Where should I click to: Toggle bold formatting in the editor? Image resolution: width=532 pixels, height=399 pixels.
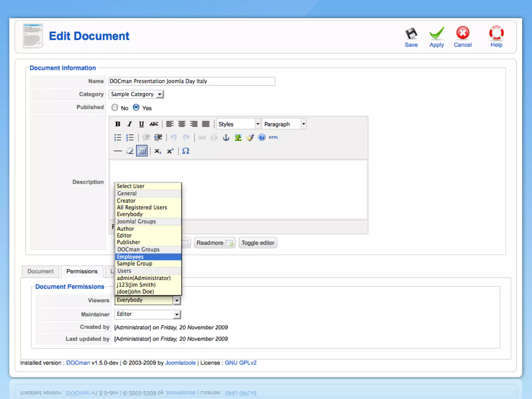tap(118, 124)
